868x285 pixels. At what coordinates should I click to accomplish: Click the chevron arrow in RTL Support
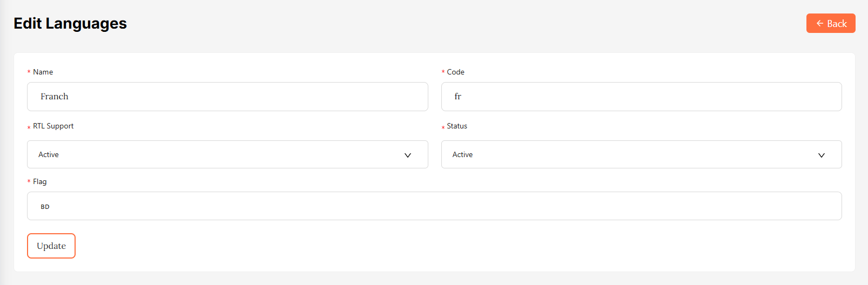(x=408, y=155)
